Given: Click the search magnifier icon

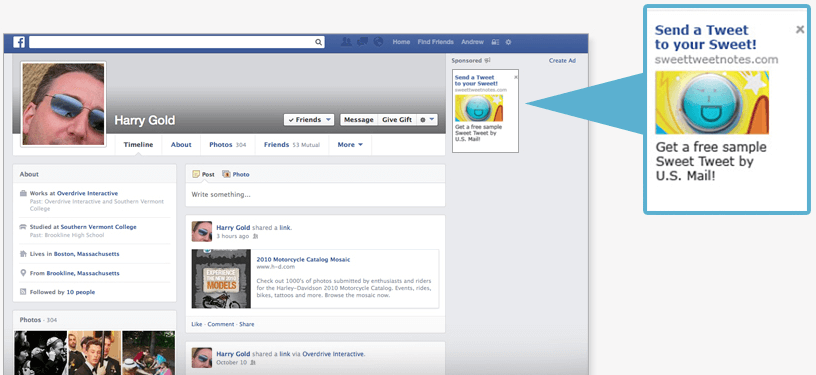Looking at the screenshot, I should [318, 42].
